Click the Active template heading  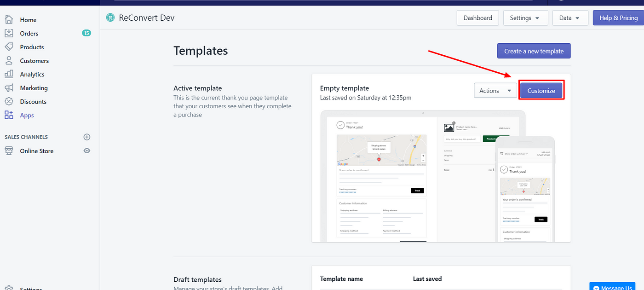tap(197, 88)
